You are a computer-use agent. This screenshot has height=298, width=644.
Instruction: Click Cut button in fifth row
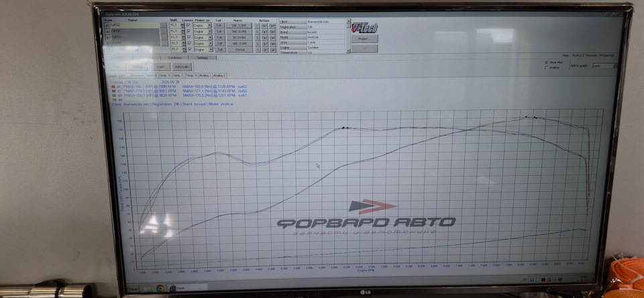[x=220, y=50]
